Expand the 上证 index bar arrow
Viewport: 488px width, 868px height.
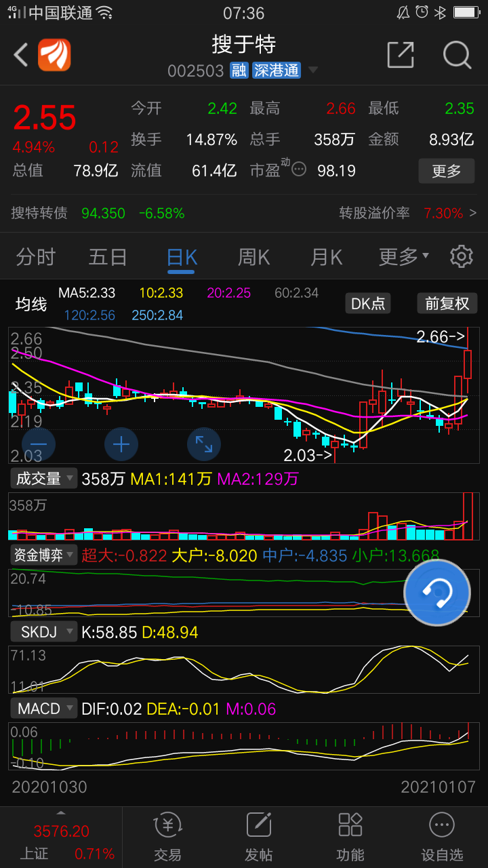(x=61, y=813)
